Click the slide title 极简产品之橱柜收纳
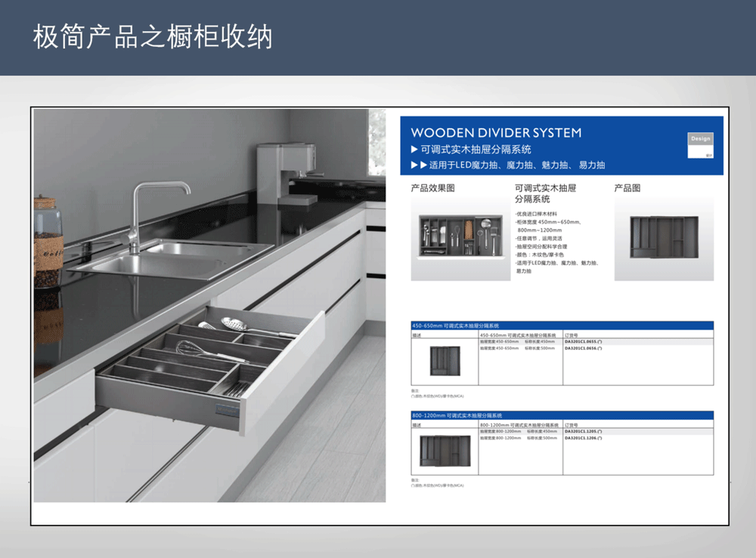 coord(152,37)
